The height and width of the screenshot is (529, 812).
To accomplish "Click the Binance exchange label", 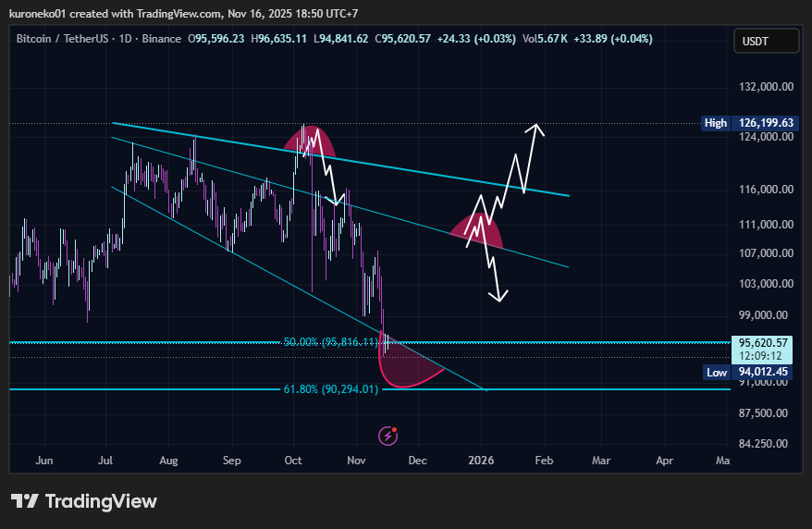I will point(162,39).
